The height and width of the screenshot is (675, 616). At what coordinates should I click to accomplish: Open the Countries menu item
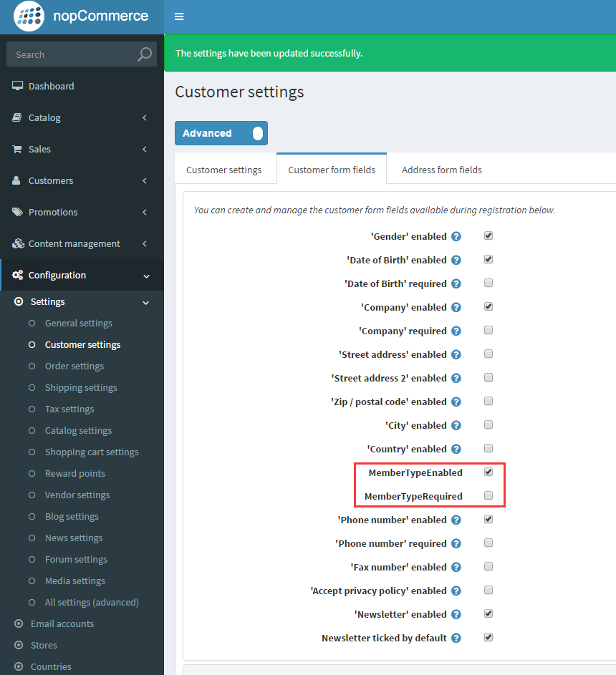[x=51, y=667]
